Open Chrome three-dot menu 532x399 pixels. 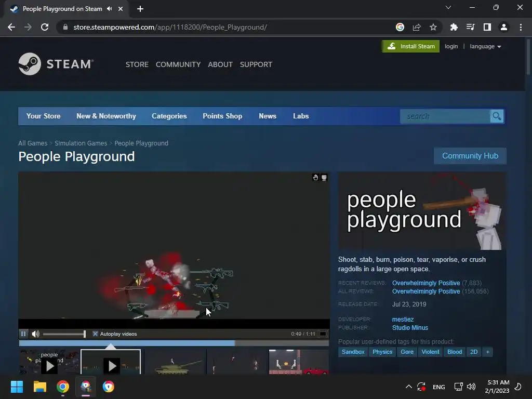click(x=521, y=27)
